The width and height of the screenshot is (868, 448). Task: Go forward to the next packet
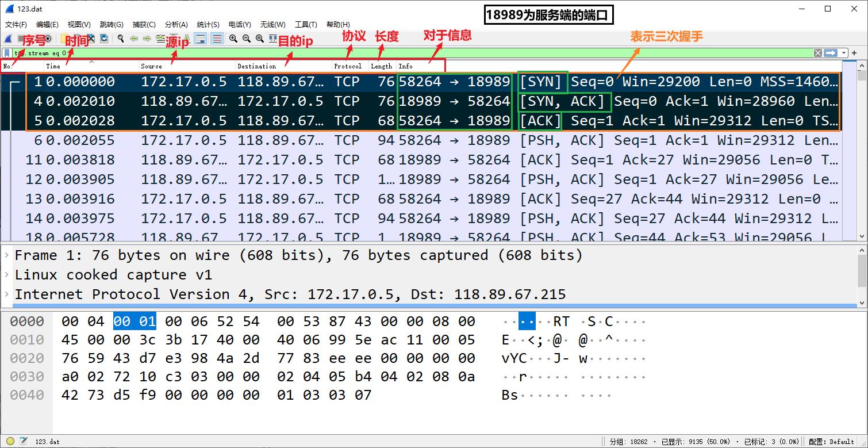tap(147, 39)
